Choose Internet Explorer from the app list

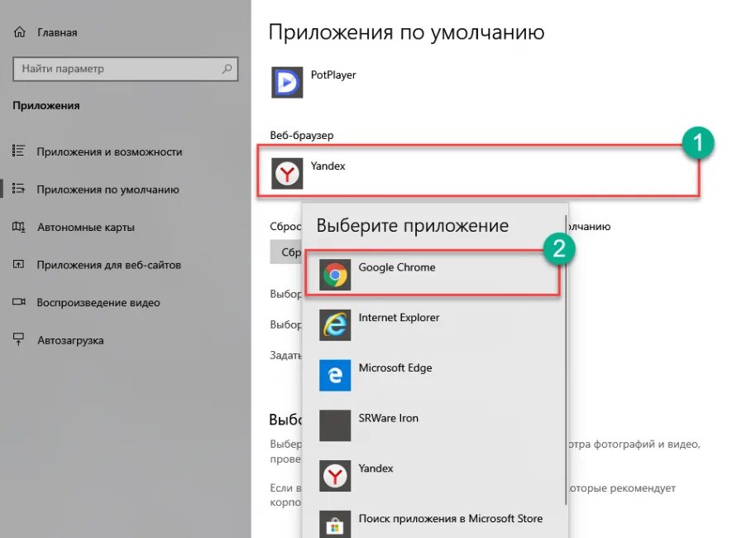click(434, 324)
